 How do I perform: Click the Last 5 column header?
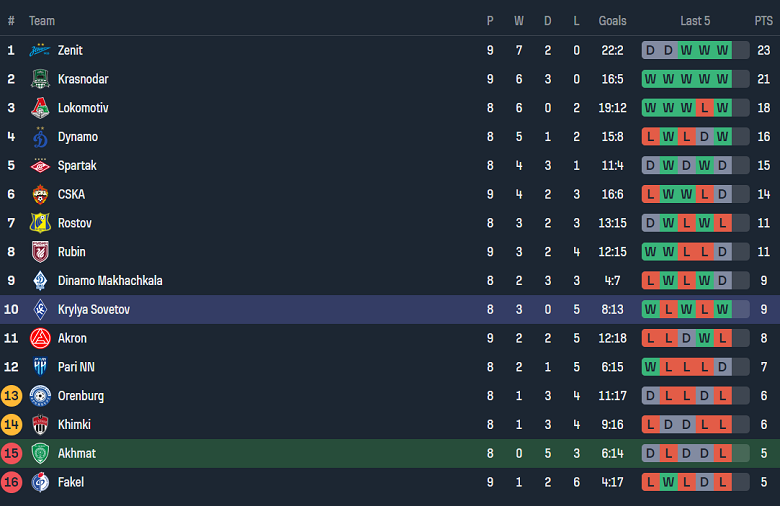click(x=695, y=21)
